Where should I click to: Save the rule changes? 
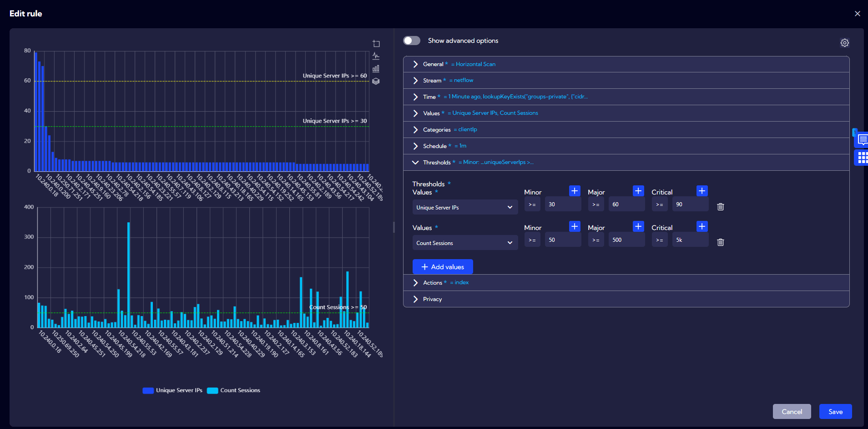[835, 412]
